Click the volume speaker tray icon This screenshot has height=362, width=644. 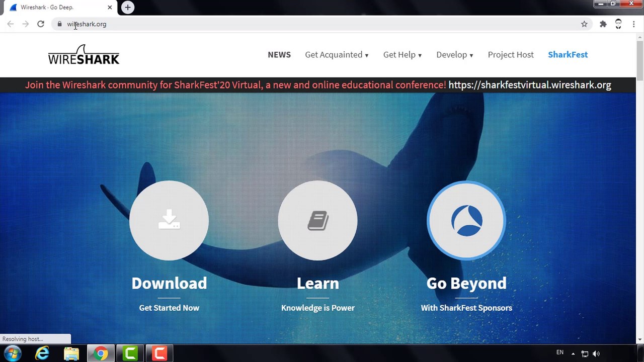pyautogui.click(x=596, y=353)
